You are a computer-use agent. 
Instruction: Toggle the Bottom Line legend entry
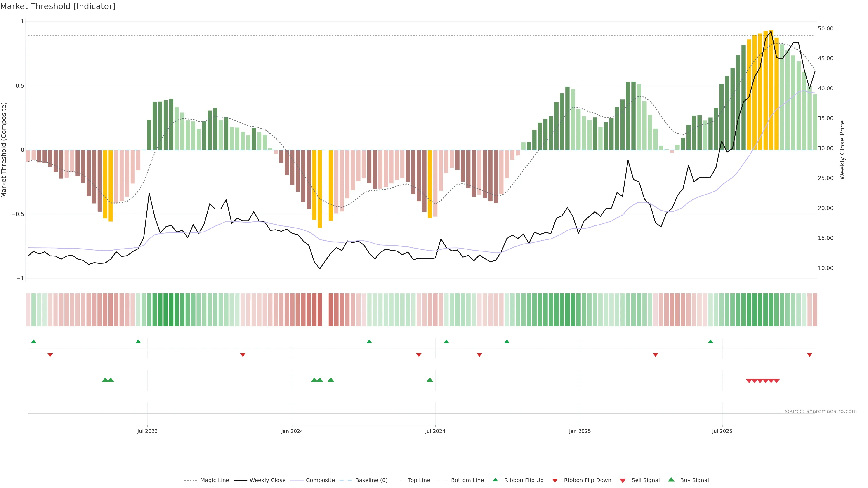467,480
